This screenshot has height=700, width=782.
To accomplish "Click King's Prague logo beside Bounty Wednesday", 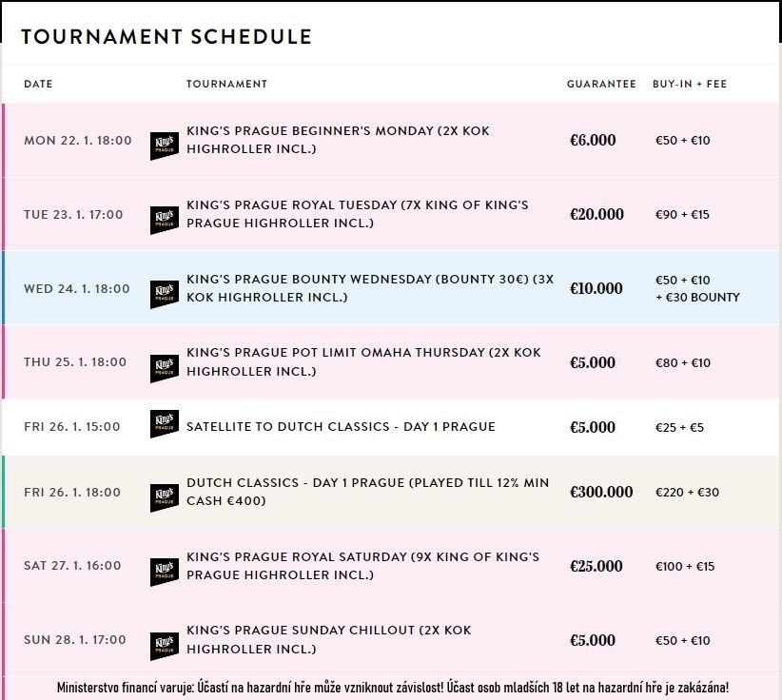I will [x=165, y=293].
